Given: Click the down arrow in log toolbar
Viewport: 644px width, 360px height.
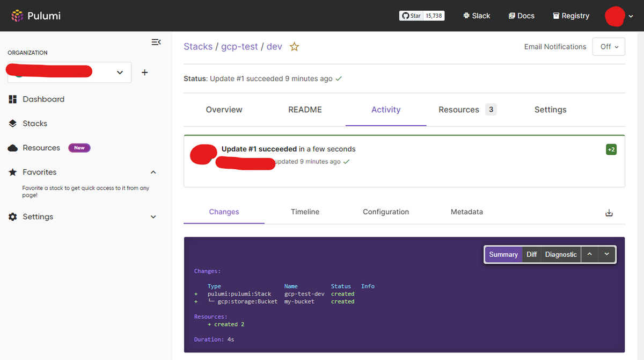Looking at the screenshot, I should (x=606, y=255).
